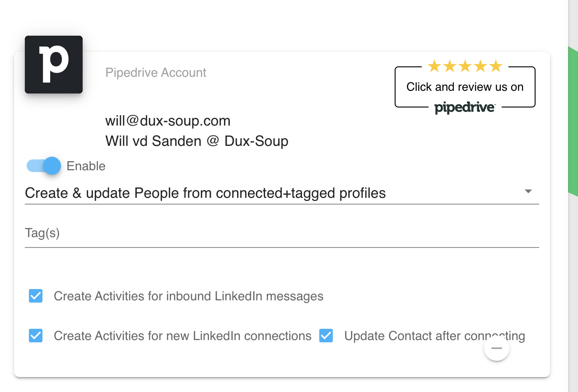Screen dimensions: 578x392
Task: Click the will@dux-soup.com email address
Action: pos(168,121)
